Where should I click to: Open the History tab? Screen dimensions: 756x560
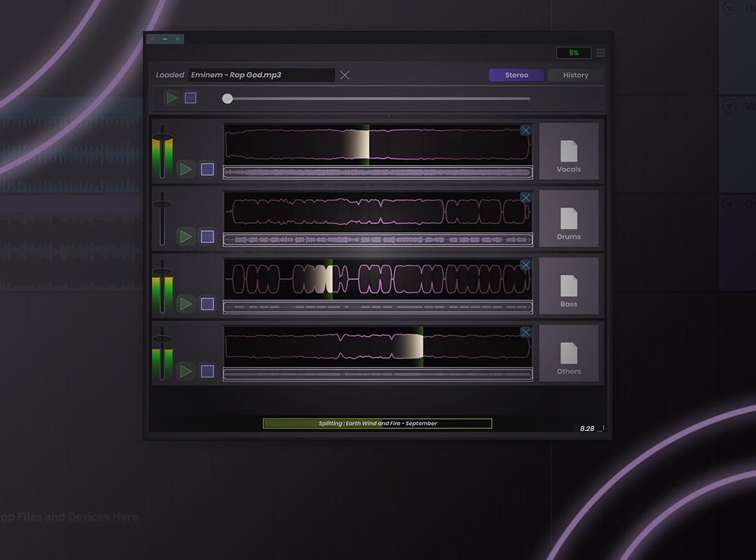tap(575, 75)
